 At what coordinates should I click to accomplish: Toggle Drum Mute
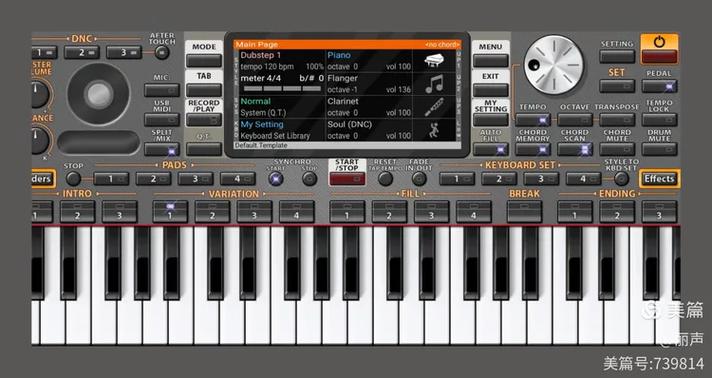point(659,149)
